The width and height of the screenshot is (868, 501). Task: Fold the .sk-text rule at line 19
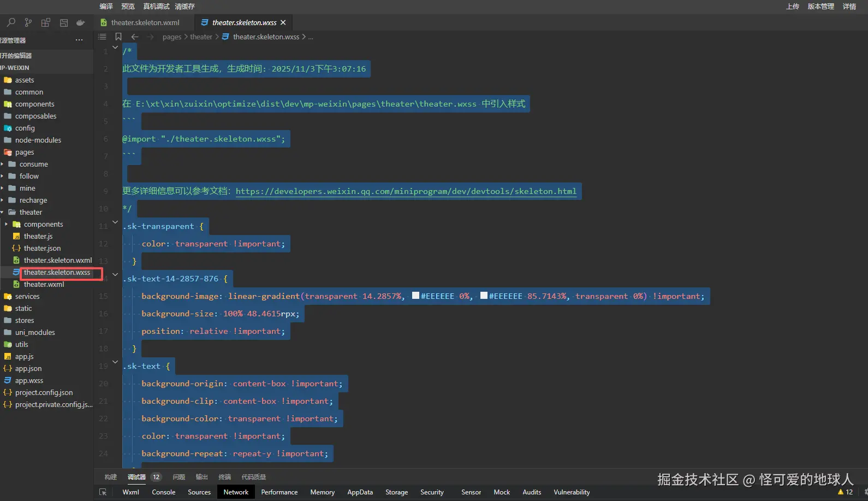(115, 362)
